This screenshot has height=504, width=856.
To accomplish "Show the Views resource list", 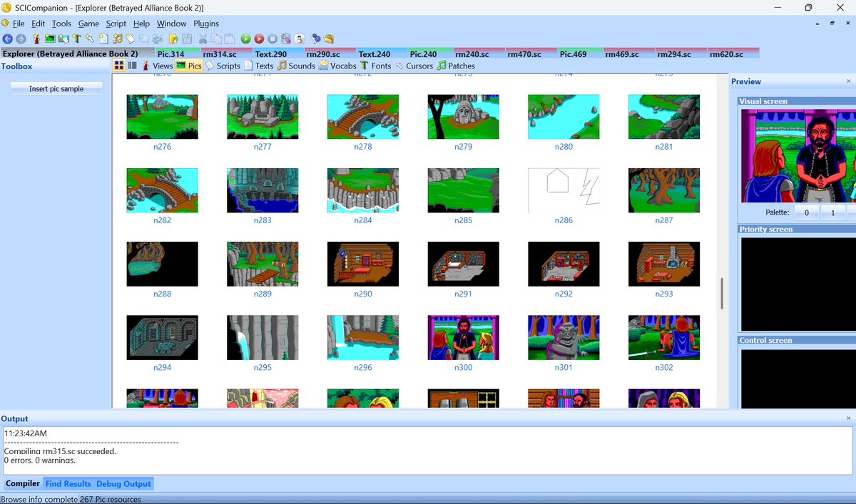I will point(157,66).
